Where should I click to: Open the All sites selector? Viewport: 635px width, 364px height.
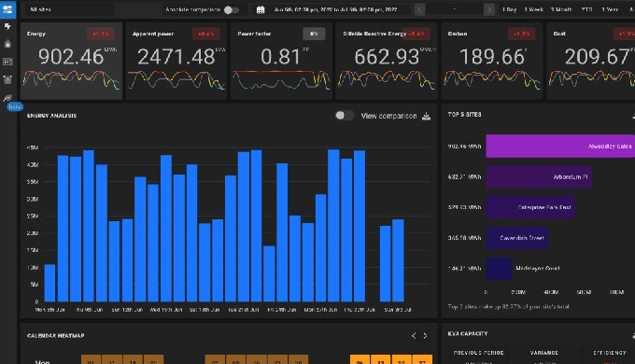click(70, 9)
